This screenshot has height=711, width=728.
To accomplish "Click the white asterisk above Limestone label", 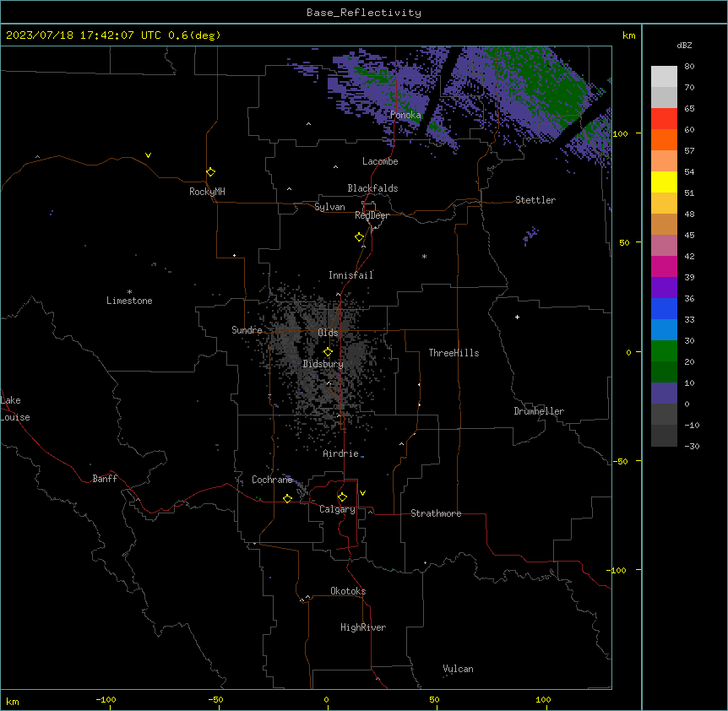I will [129, 292].
